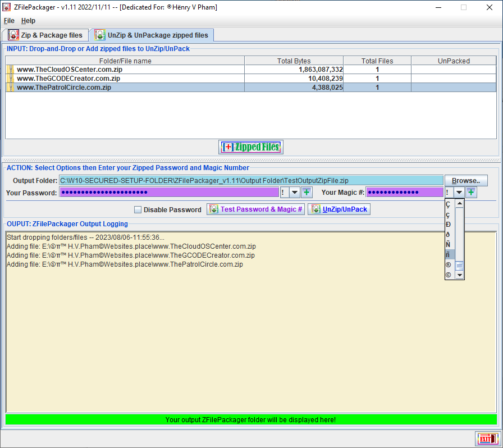The height and width of the screenshot is (448, 503).
Task: Click the green plus beside Your Password
Action: pos(307,193)
